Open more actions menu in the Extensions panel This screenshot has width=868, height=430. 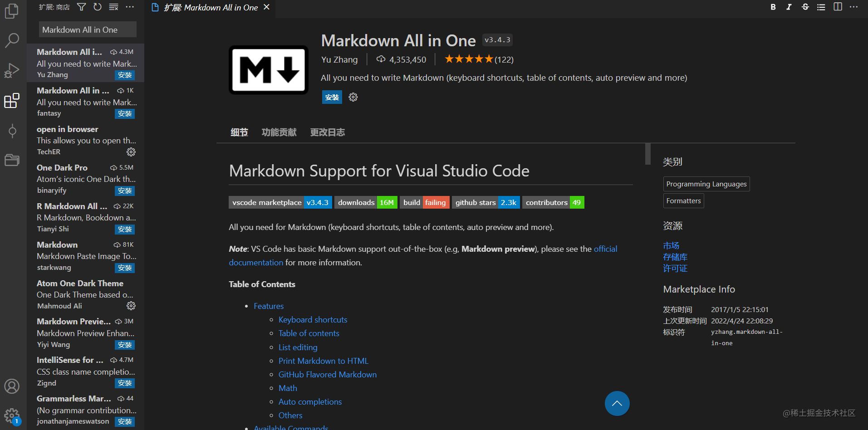click(130, 7)
